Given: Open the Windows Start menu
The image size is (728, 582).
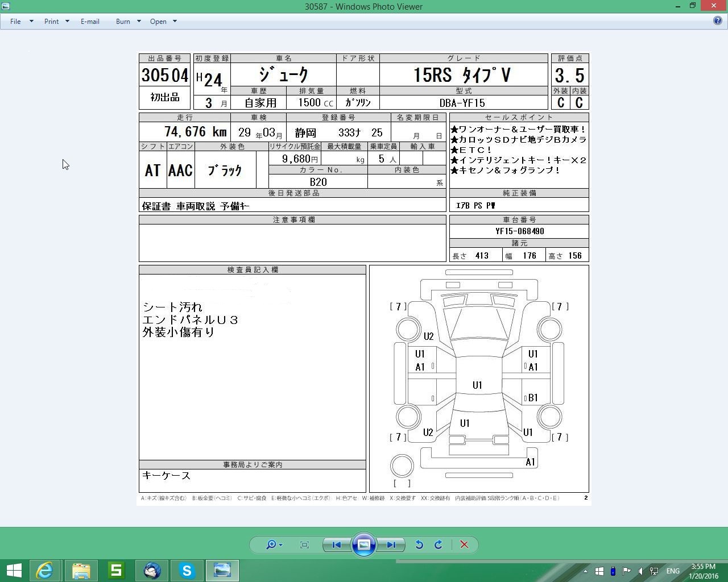Looking at the screenshot, I should click(x=14, y=570).
